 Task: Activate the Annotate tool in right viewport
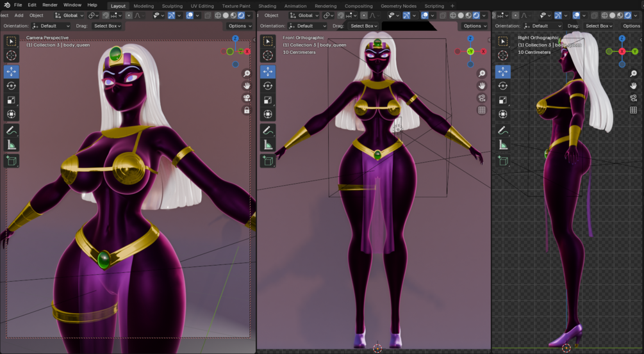[503, 131]
